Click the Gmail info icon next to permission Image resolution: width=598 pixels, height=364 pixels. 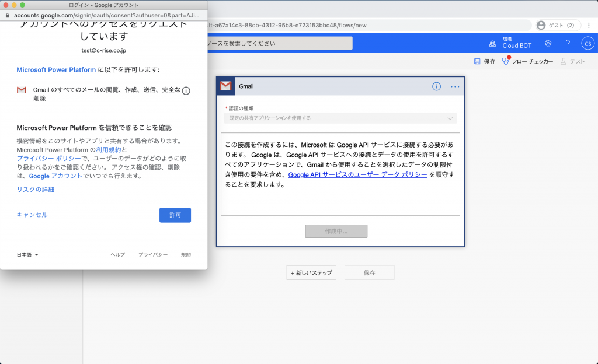[186, 90]
